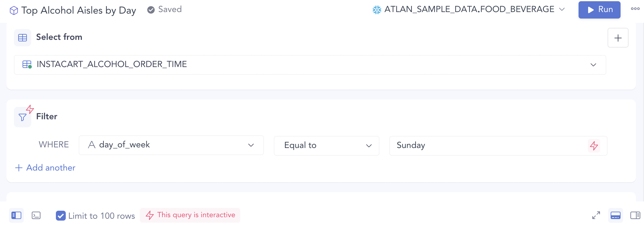
Task: Toggle the left sidebar panel icon
Action: click(x=16, y=215)
